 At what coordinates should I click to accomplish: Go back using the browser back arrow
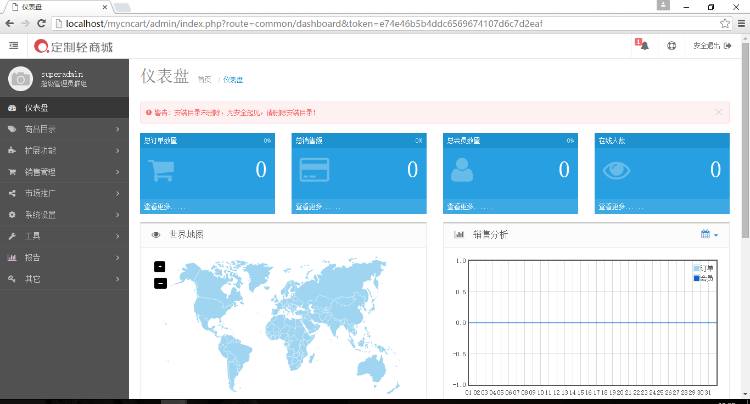coord(10,23)
